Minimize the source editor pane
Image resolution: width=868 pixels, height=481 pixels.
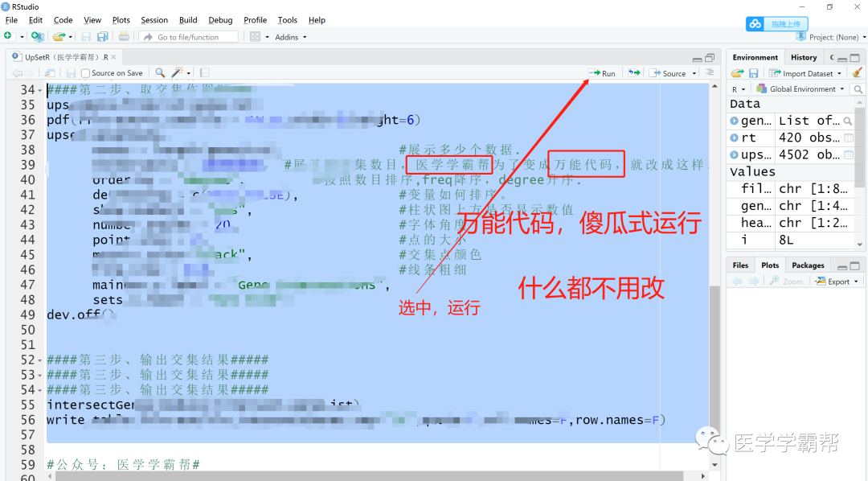click(x=698, y=58)
